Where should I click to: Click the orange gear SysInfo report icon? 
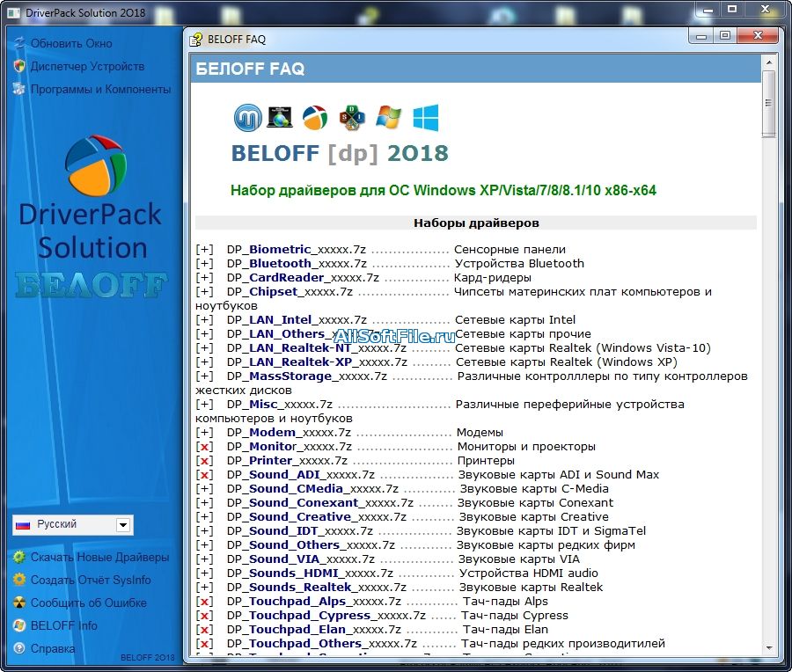[x=19, y=580]
